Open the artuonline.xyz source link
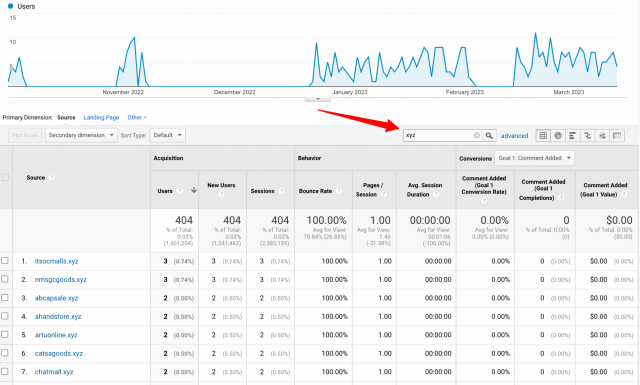This screenshot has height=385, width=640. click(x=56, y=335)
